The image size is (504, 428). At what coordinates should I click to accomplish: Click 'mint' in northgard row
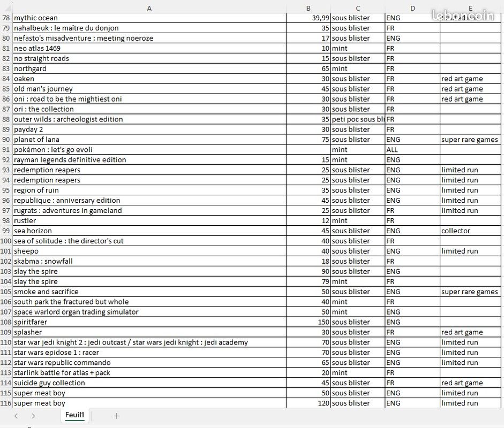pos(358,68)
